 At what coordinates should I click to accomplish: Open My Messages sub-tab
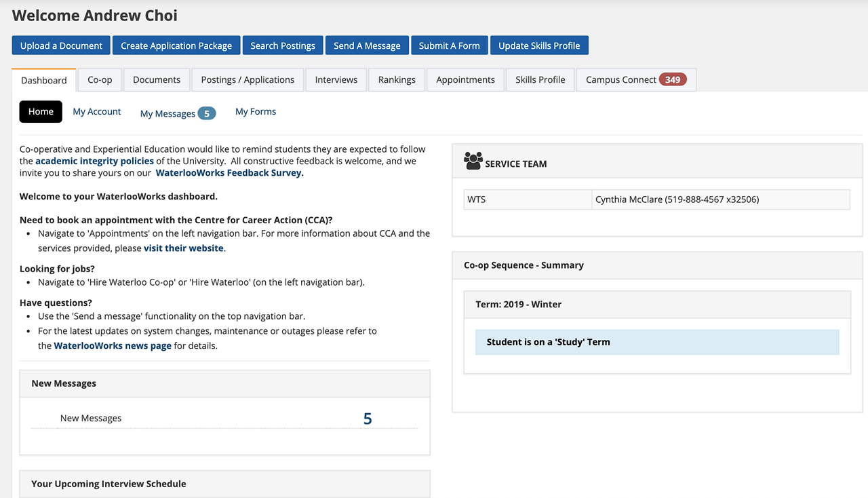pos(178,113)
